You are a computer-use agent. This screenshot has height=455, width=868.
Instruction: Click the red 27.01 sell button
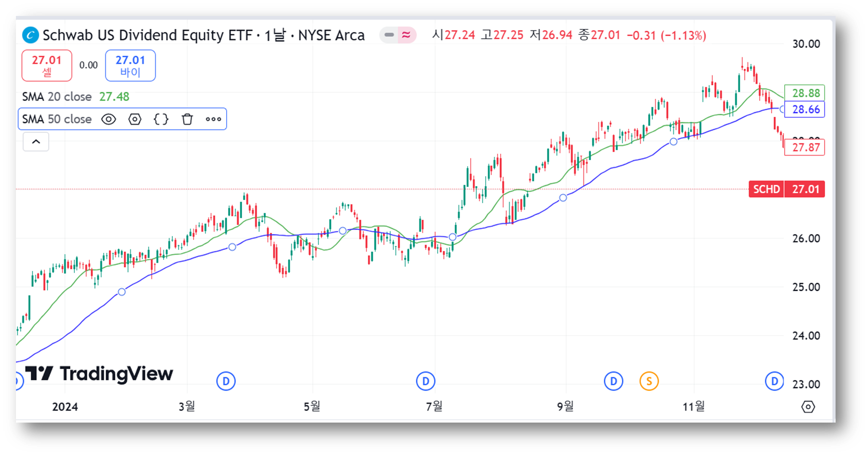47,65
